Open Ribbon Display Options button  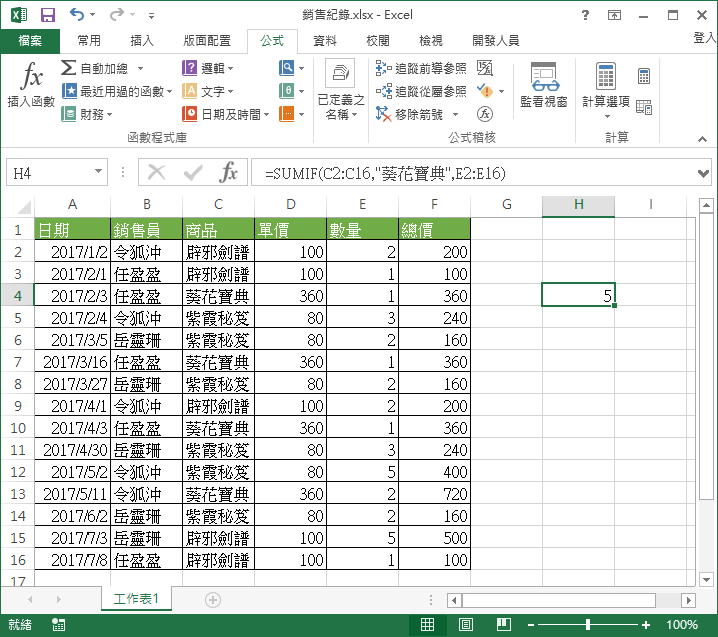614,15
